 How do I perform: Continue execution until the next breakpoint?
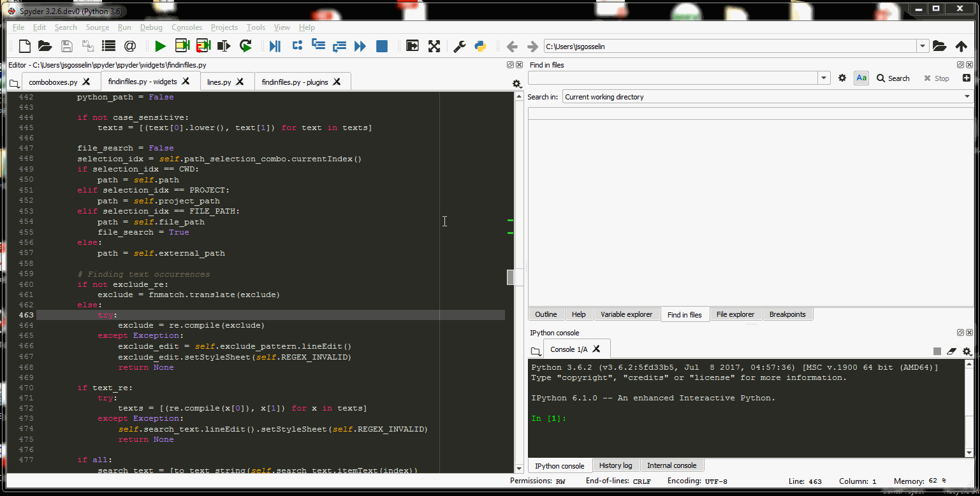click(360, 46)
